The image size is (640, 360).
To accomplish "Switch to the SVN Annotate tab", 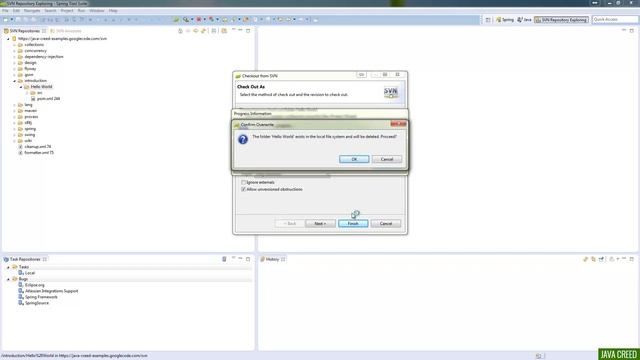I will coord(66,31).
